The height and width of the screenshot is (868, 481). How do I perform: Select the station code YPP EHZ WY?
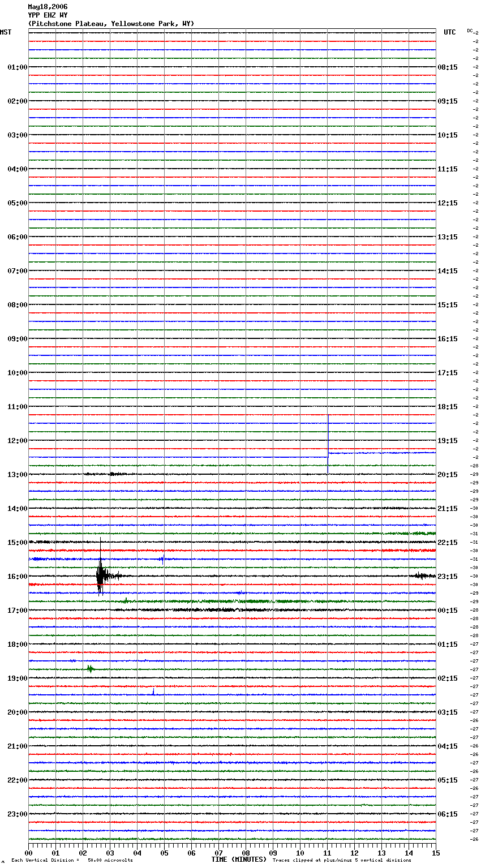[x=48, y=15]
